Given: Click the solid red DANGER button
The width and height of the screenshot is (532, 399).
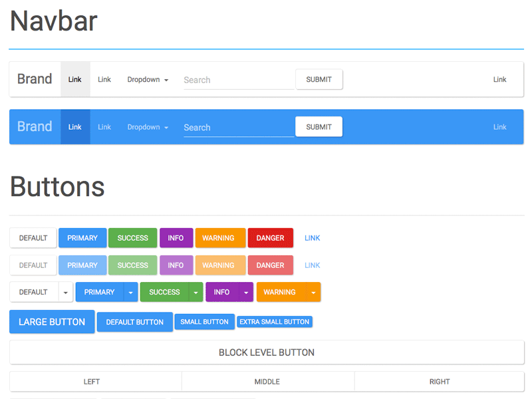Looking at the screenshot, I should [271, 238].
